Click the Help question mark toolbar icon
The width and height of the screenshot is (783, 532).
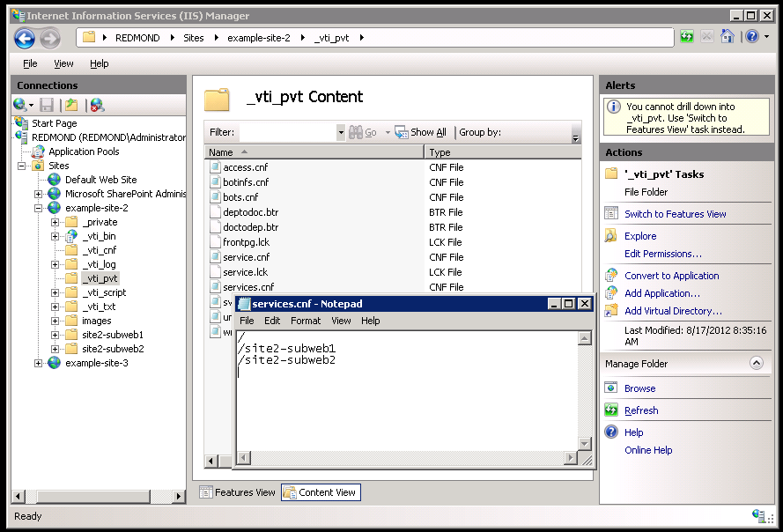point(751,37)
